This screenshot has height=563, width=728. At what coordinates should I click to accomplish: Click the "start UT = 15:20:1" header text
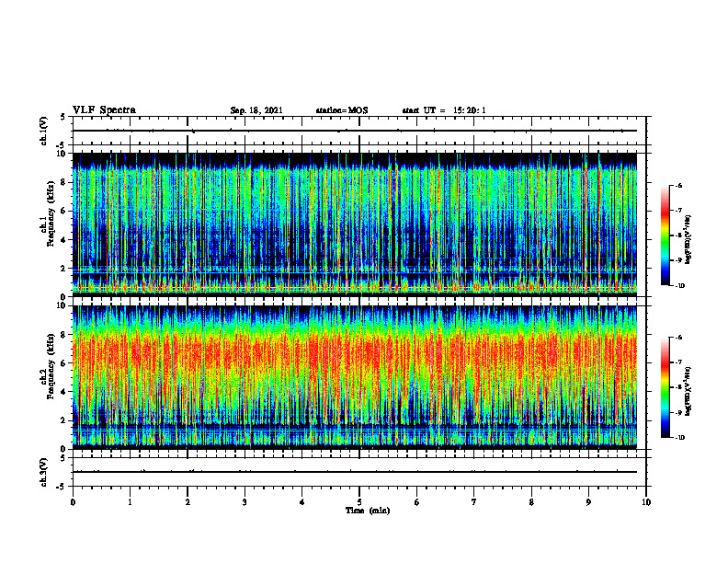[x=444, y=110]
